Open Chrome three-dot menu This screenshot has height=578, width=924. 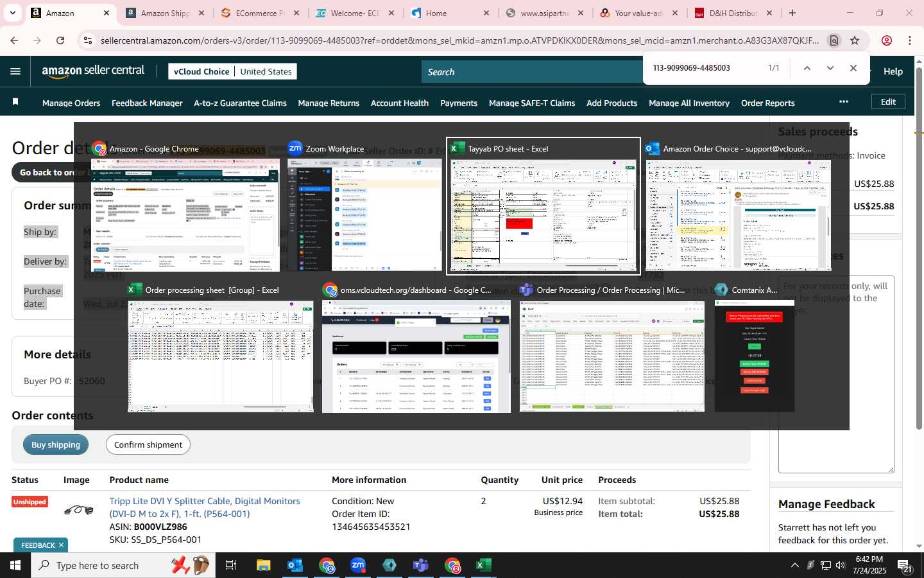(910, 40)
